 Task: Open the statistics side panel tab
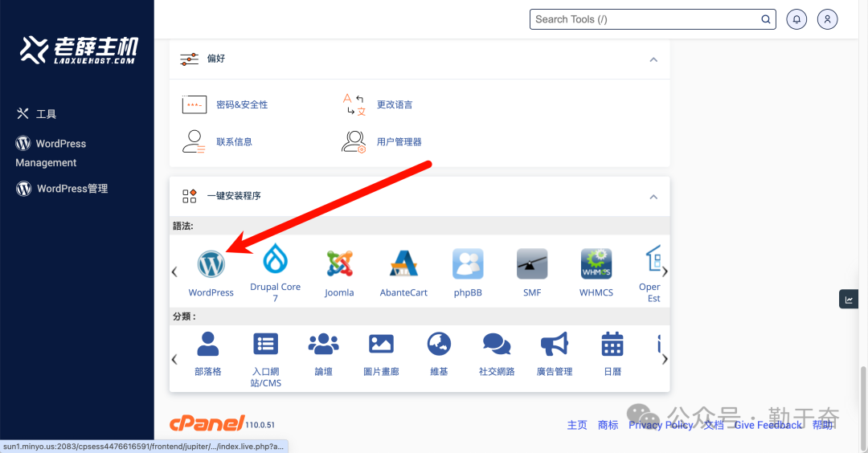click(x=849, y=300)
